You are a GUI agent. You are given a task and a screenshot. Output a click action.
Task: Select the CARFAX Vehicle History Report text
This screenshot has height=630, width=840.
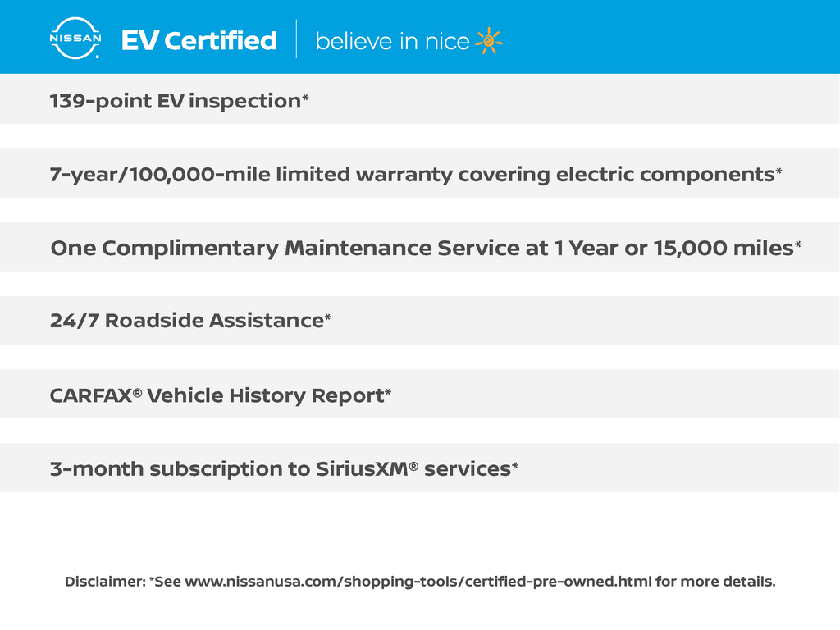coord(217,395)
